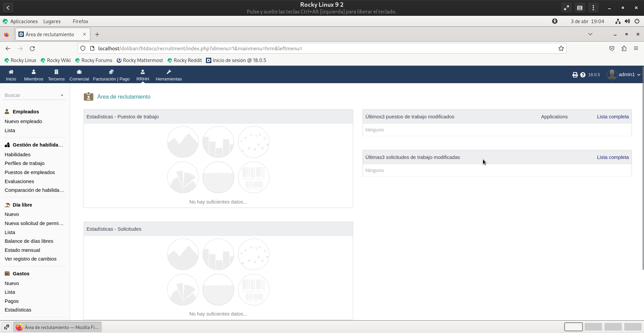
Task: Open the Herramientas wrench icon
Action: pos(169,72)
